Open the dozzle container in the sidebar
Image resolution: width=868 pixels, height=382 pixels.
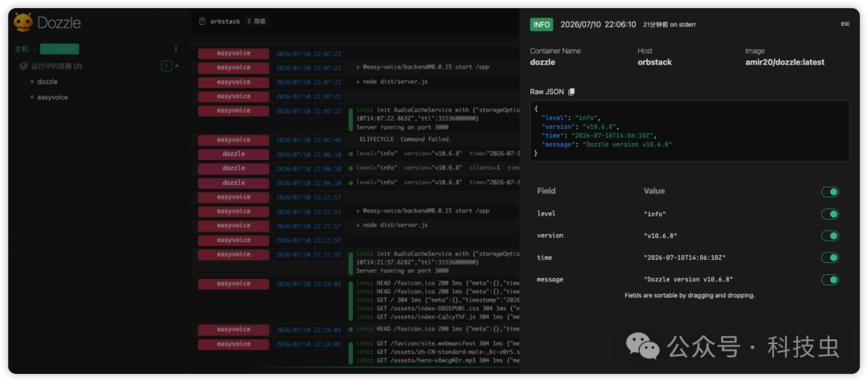coord(47,81)
